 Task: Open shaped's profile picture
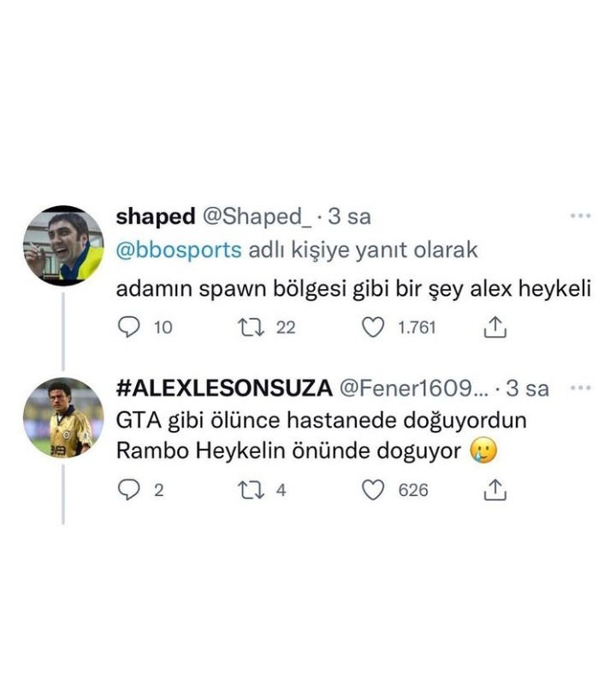pos(63,245)
